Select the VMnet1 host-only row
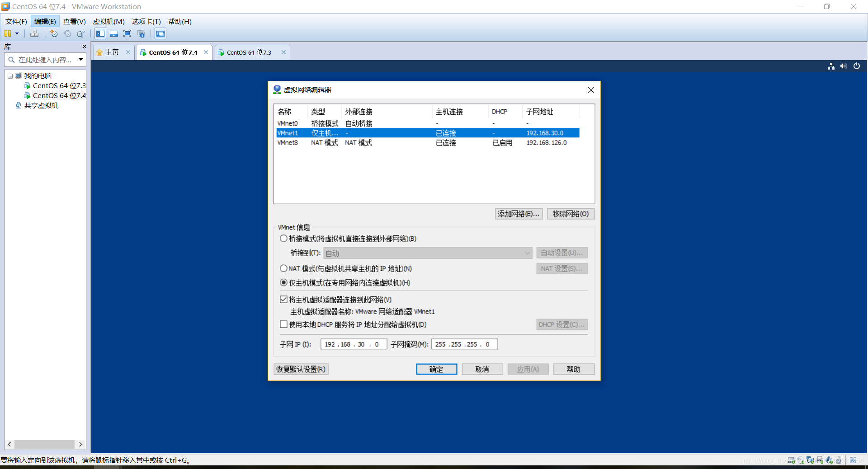Screen dimensions: 868x469 [428, 133]
